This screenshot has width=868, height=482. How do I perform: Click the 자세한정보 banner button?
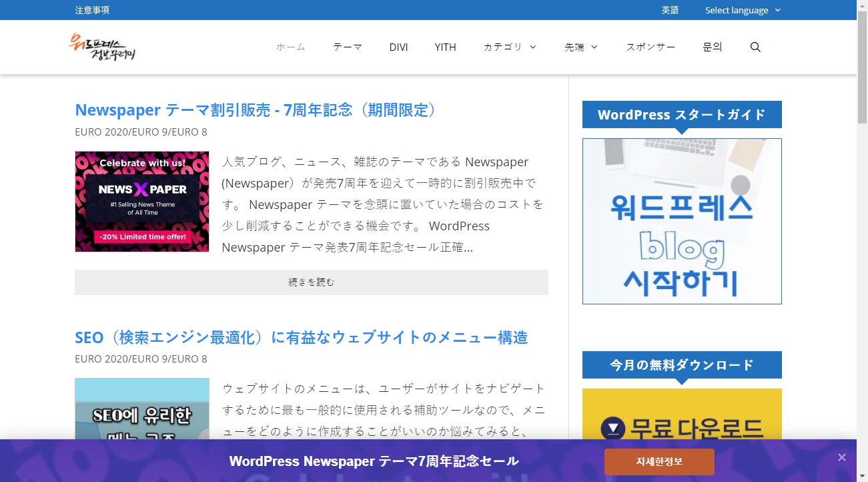tap(659, 462)
